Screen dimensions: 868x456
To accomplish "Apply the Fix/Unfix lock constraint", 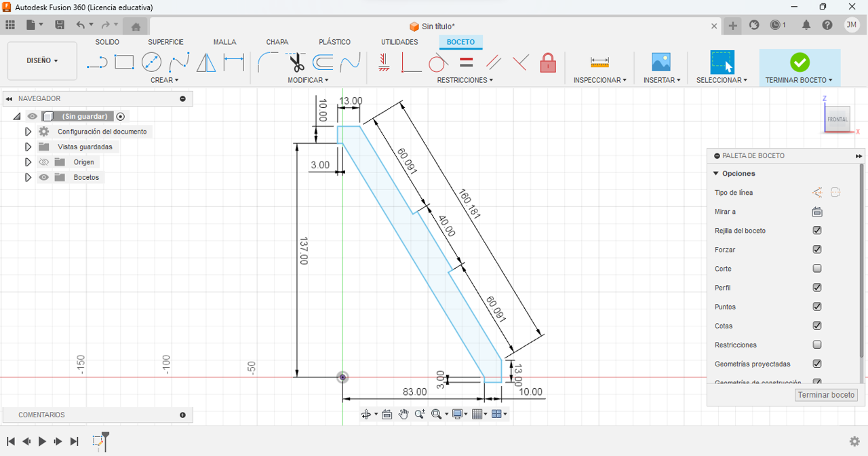I will [548, 63].
